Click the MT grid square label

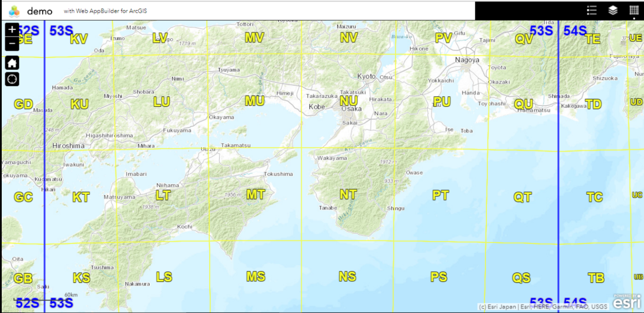pyautogui.click(x=255, y=194)
